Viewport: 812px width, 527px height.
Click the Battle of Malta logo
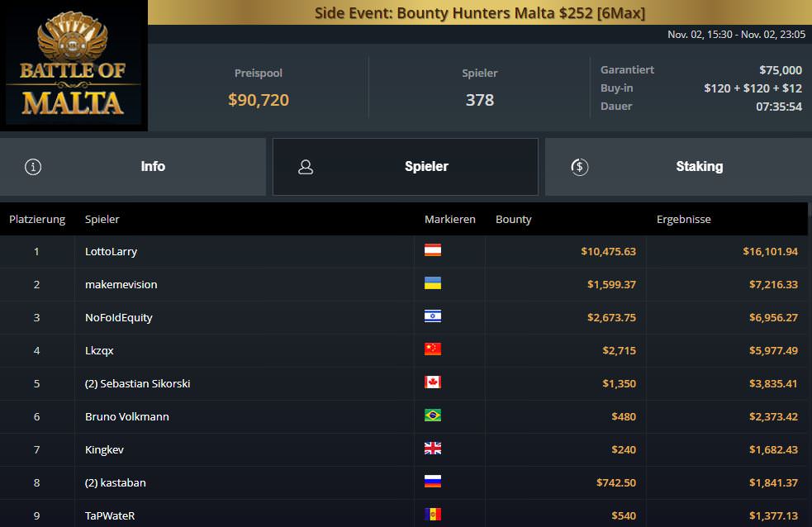(x=74, y=66)
